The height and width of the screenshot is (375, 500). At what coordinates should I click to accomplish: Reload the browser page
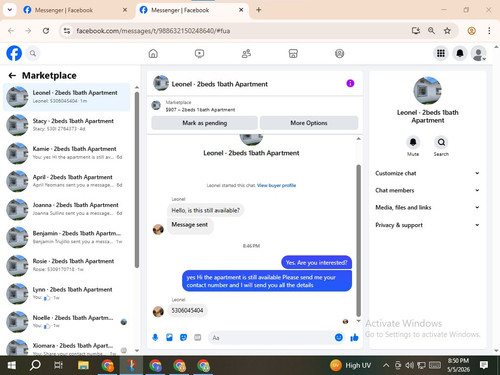pos(46,31)
